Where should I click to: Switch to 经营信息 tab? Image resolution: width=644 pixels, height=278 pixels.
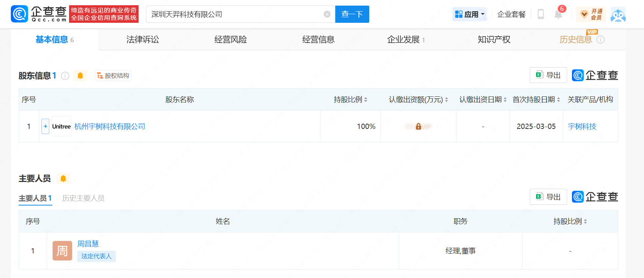pyautogui.click(x=318, y=40)
